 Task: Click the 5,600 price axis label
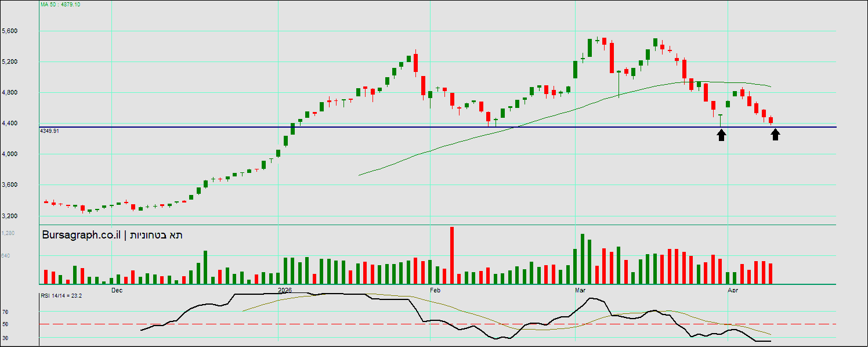tap(10, 31)
